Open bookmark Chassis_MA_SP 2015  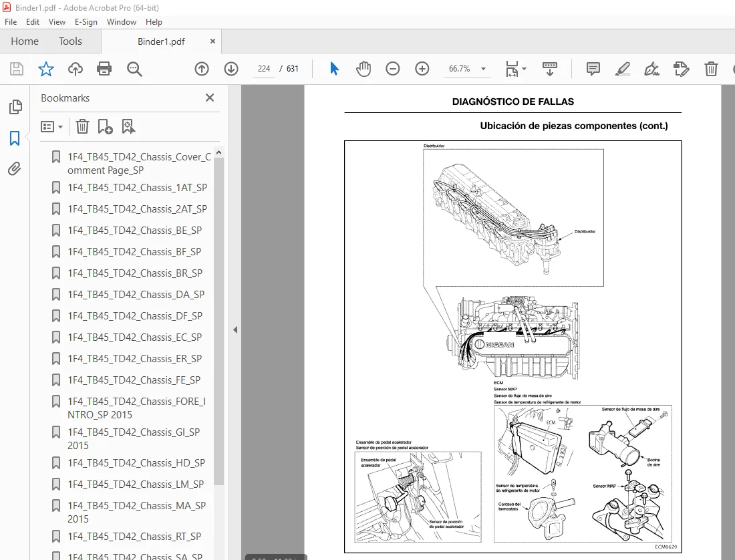click(136, 512)
